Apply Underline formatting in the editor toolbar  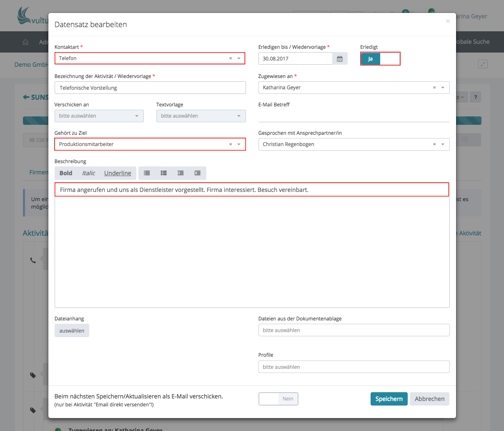pyautogui.click(x=118, y=173)
